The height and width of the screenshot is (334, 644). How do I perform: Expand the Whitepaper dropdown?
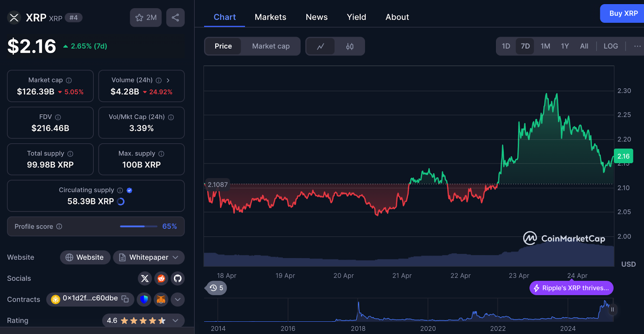click(x=149, y=258)
